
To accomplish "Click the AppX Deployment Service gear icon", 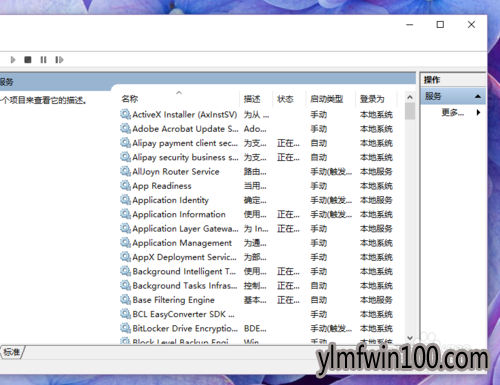I will pyautogui.click(x=125, y=257).
